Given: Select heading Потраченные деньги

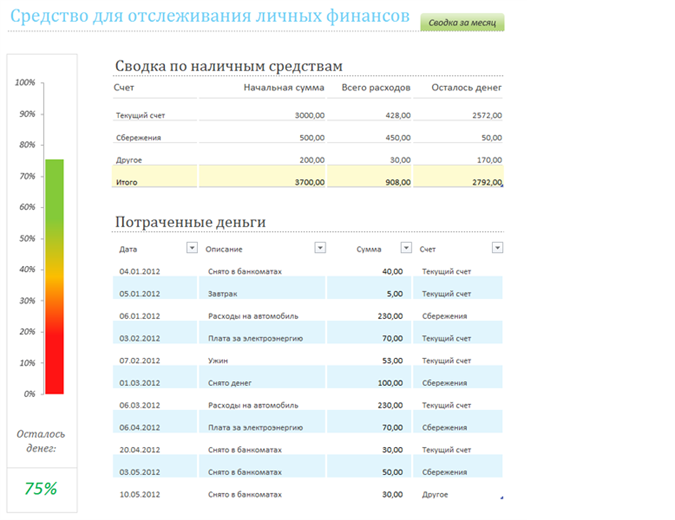Looking at the screenshot, I should (190, 222).
